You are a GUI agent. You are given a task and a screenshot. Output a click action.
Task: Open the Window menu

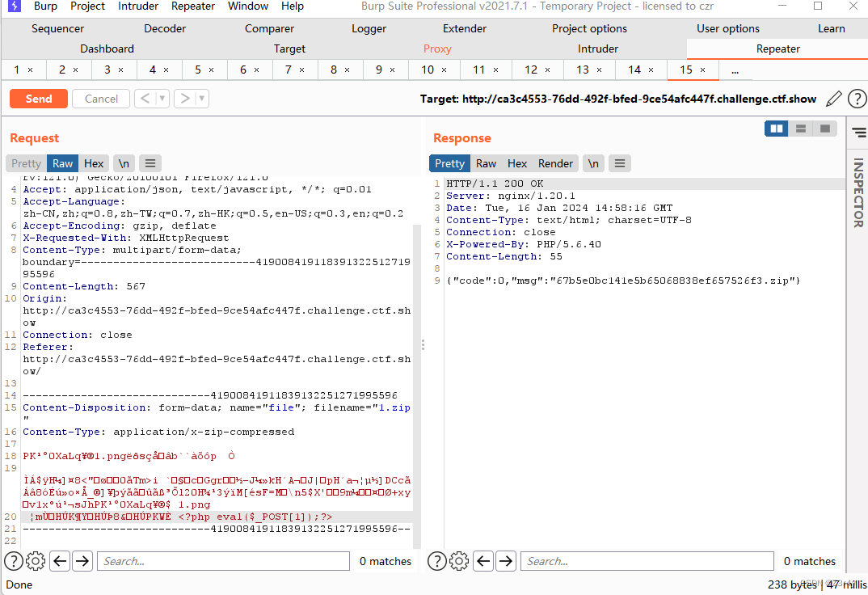click(x=248, y=6)
